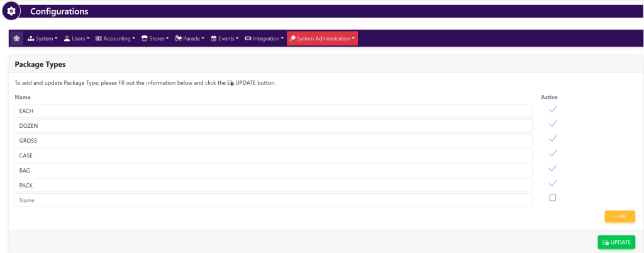Select the PACK name text box
The height and width of the screenshot is (253, 644).
273,185
